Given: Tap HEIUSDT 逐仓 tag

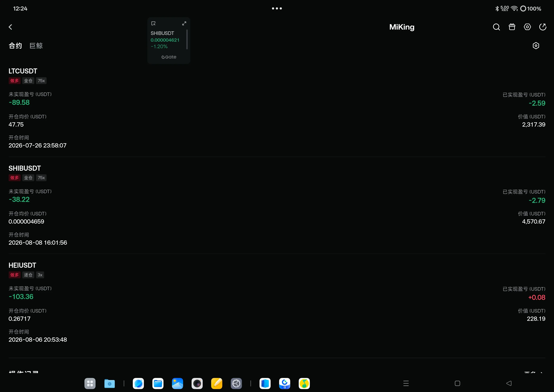Looking at the screenshot, I should click(28, 275).
